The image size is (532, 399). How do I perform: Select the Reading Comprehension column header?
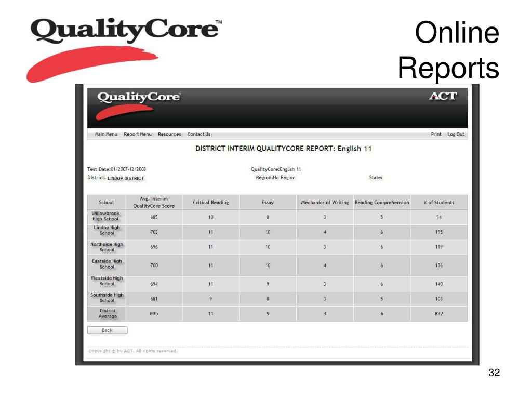point(382,202)
